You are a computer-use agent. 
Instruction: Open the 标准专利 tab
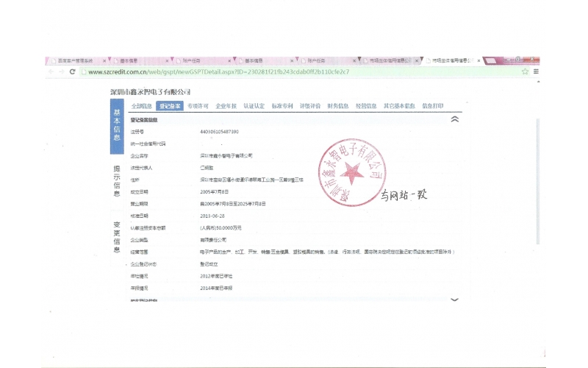(282, 106)
